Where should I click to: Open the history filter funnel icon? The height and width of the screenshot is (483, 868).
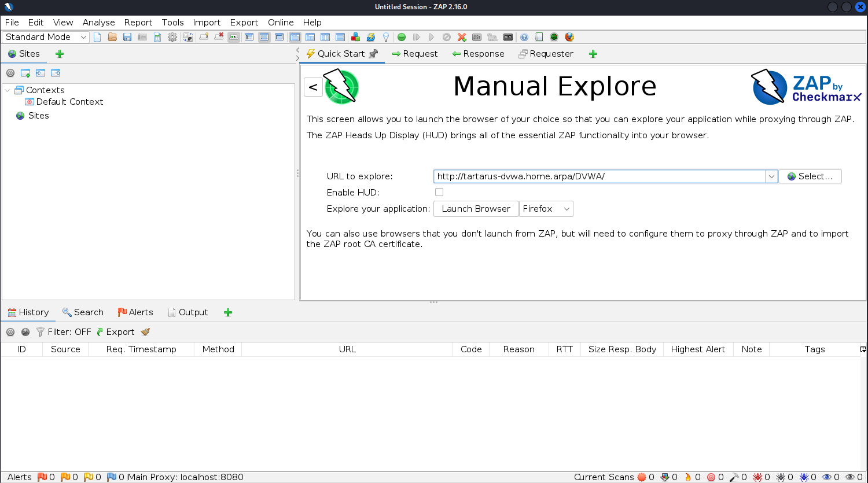coord(39,331)
